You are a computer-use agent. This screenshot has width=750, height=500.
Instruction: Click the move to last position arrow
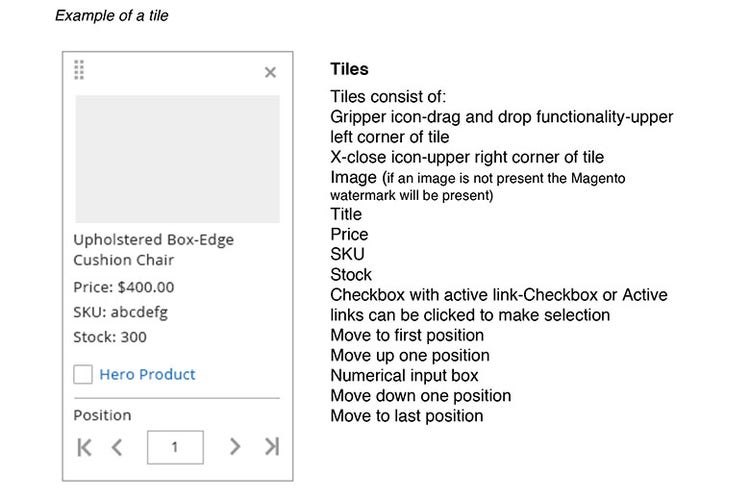coord(271,446)
